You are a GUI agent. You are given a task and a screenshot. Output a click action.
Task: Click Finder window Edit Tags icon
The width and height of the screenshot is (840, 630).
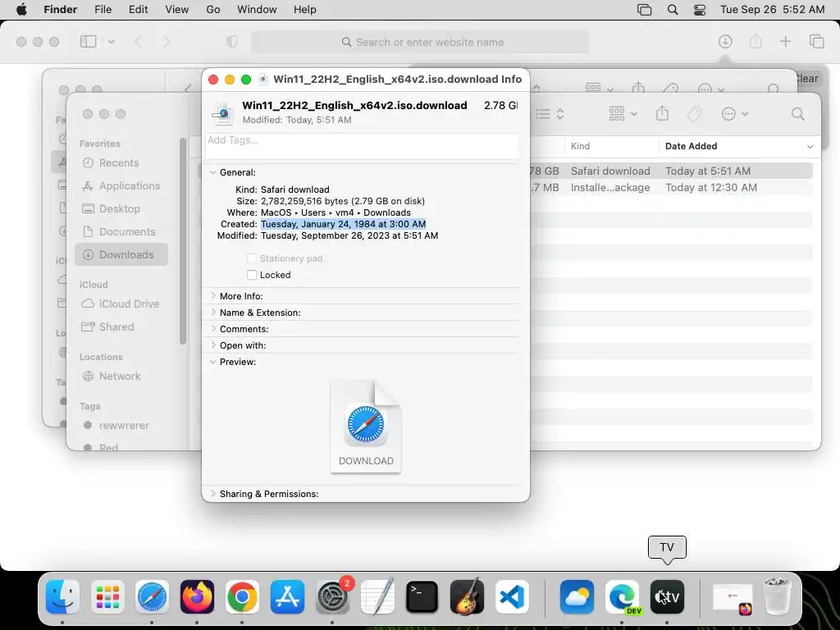(x=694, y=113)
